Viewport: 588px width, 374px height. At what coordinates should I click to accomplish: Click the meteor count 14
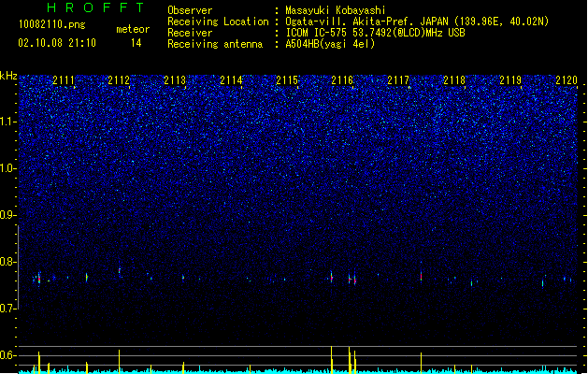(136, 43)
